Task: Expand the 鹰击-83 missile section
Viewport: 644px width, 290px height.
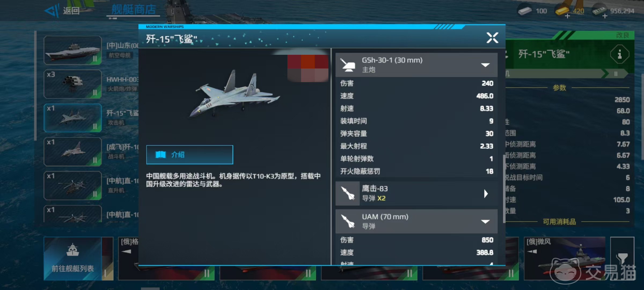Action: pos(486,194)
